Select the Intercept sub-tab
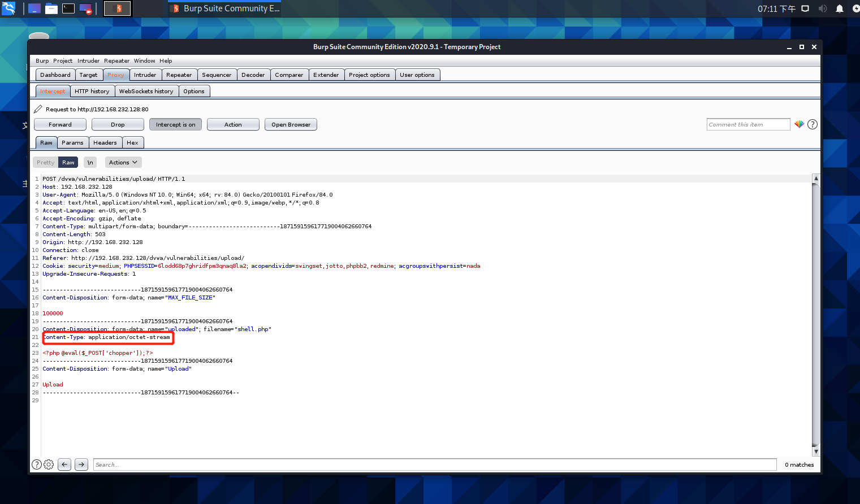This screenshot has height=504, width=860. pos(53,91)
